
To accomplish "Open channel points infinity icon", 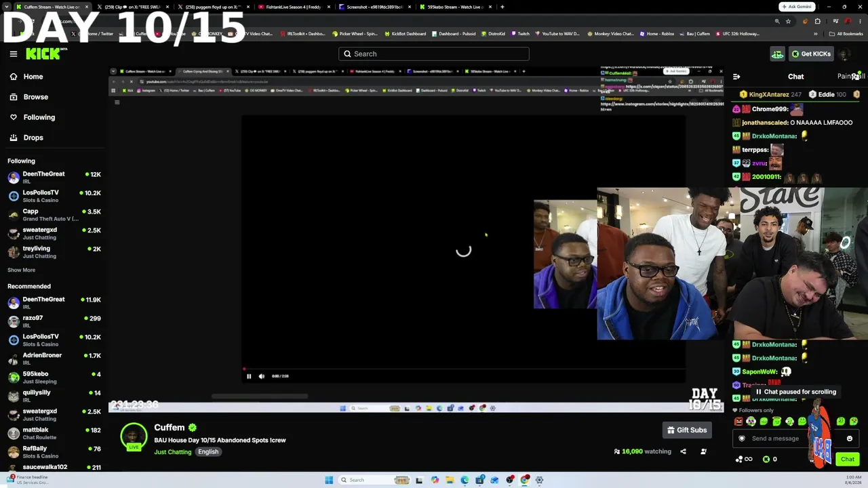I will [x=744, y=460].
